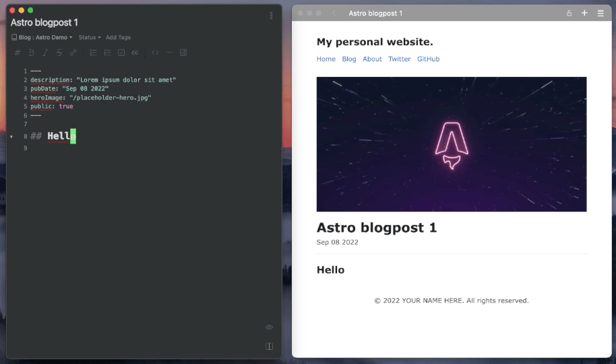The width and height of the screenshot is (616, 364).
Task: Insert a checkbox task list
Action: coord(121,53)
